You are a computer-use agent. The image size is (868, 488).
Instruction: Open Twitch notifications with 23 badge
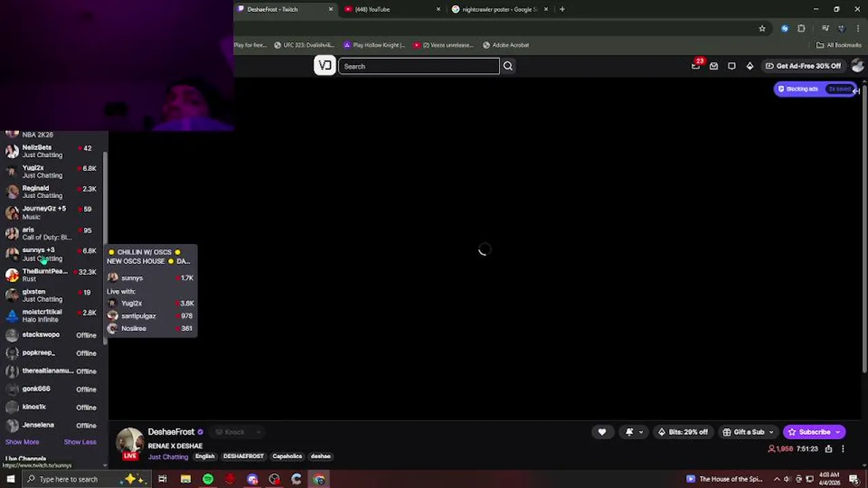pyautogui.click(x=696, y=65)
